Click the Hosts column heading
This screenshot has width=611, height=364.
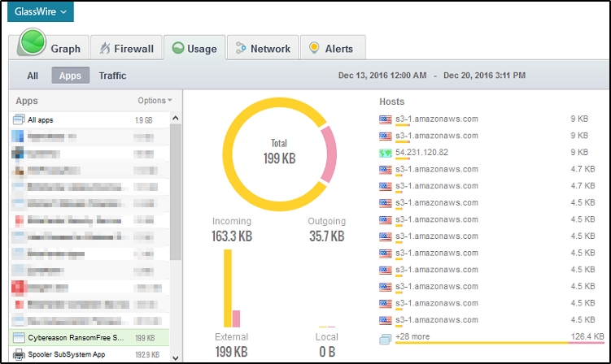coord(391,102)
